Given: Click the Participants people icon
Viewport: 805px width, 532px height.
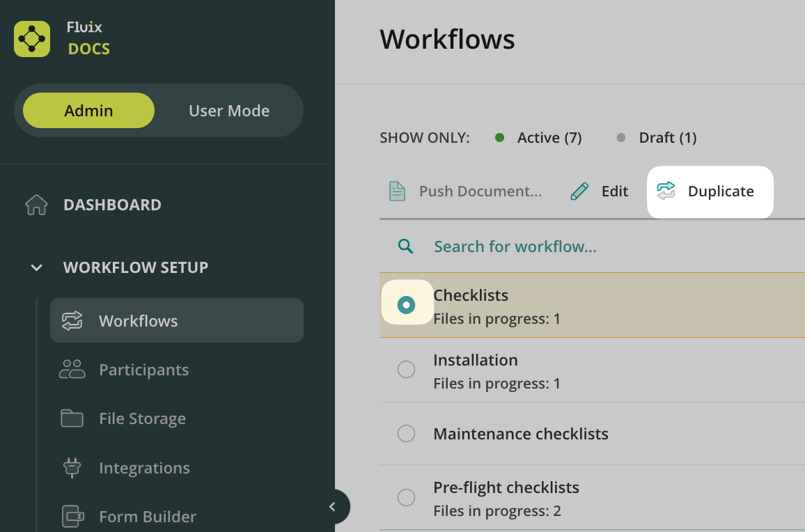Looking at the screenshot, I should pos(72,370).
